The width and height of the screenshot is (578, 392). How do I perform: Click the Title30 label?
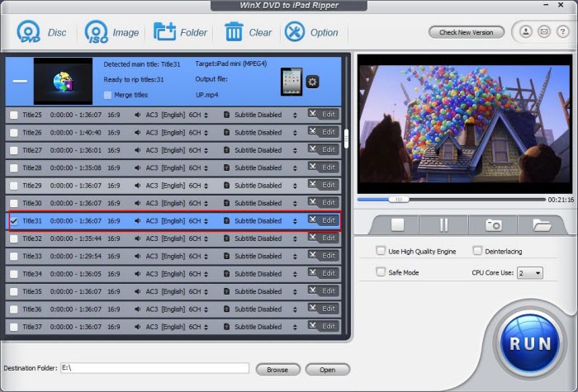32,203
